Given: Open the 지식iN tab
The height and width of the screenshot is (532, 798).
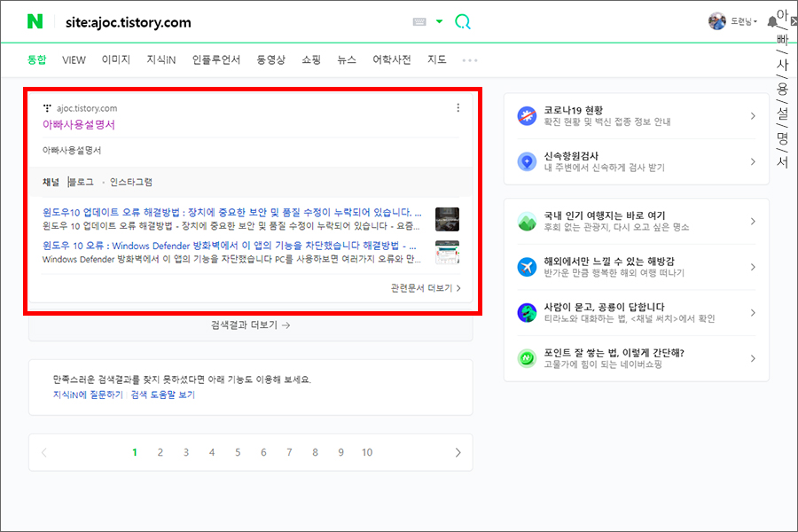Looking at the screenshot, I should [161, 60].
